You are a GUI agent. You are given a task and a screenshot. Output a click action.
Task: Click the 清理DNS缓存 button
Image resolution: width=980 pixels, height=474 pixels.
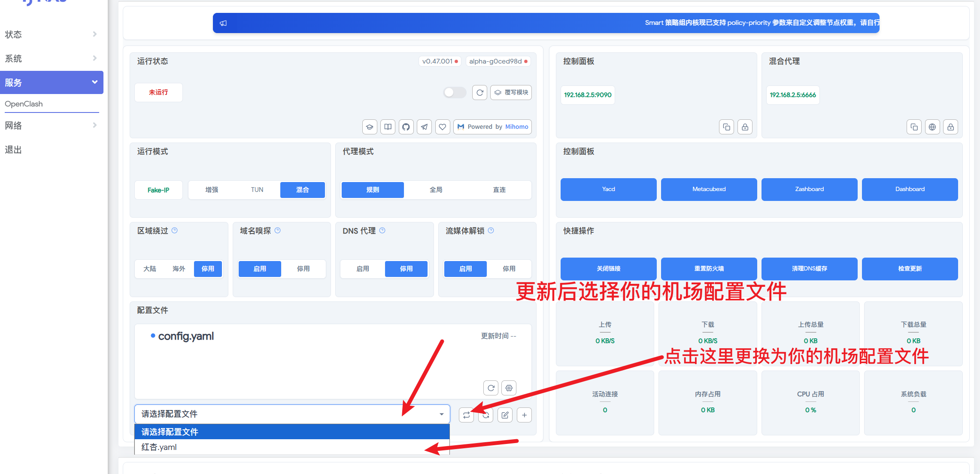809,269
